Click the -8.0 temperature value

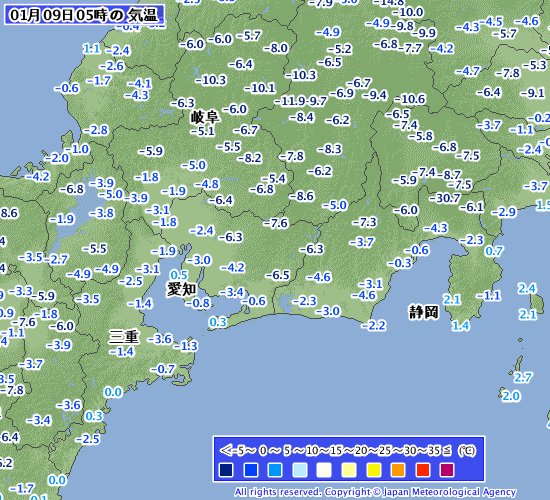(276, 48)
